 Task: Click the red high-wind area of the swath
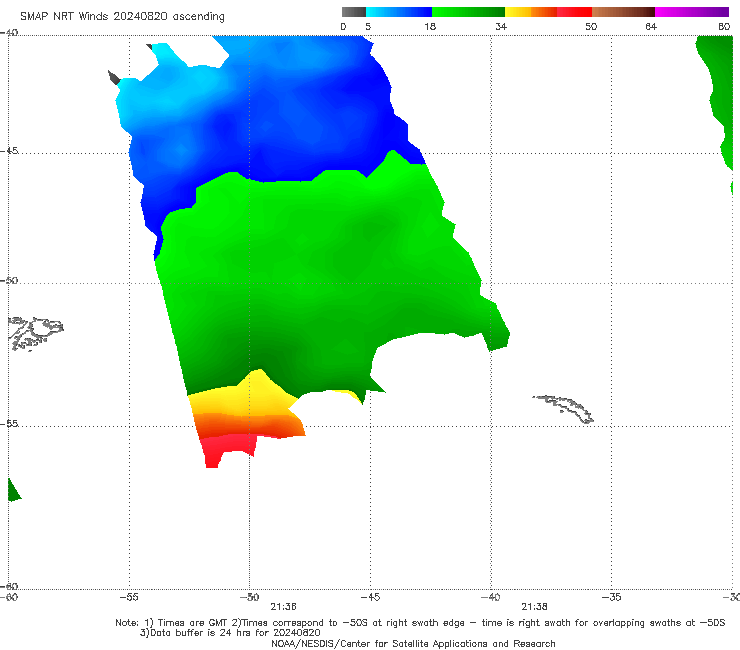[227, 447]
